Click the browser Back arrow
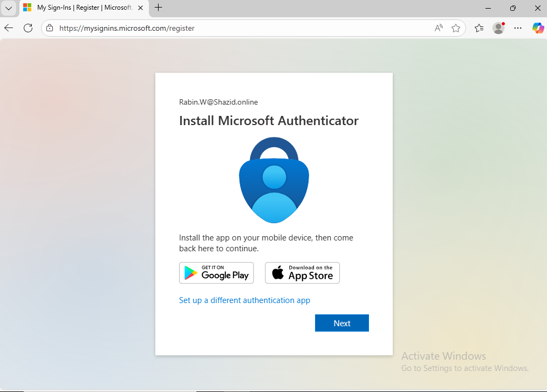547x392 pixels. click(x=9, y=28)
